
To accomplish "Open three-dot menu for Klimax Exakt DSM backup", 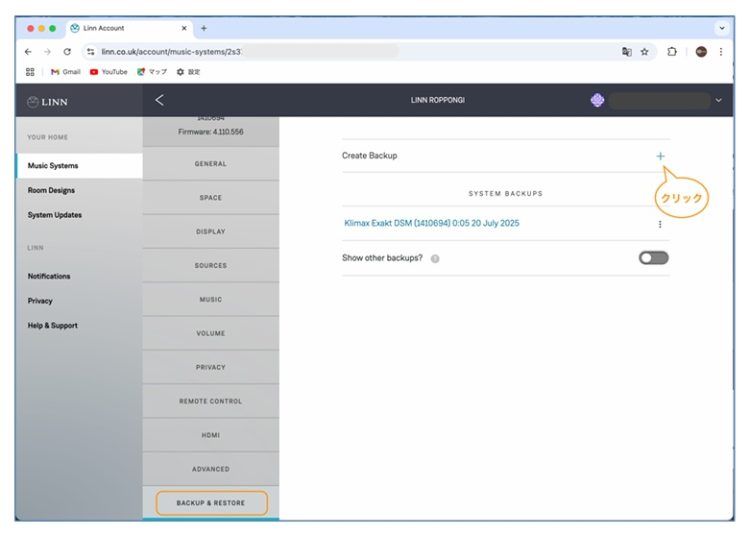I will coord(660,224).
